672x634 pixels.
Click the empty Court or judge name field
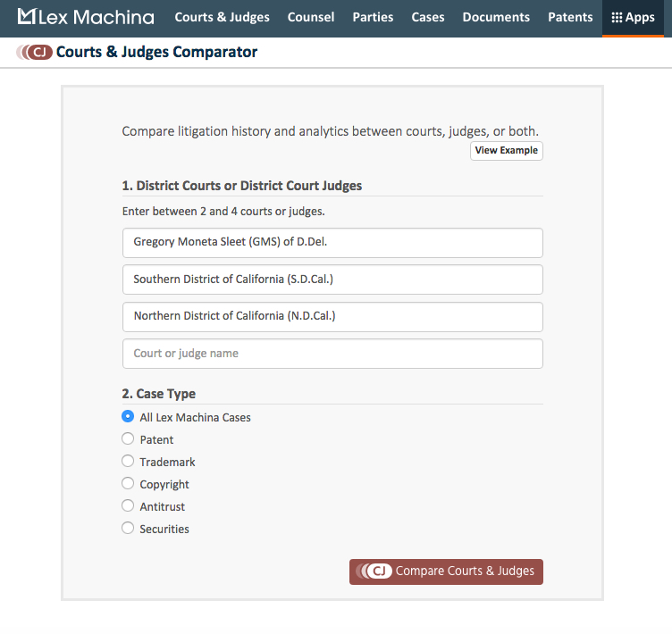point(332,354)
